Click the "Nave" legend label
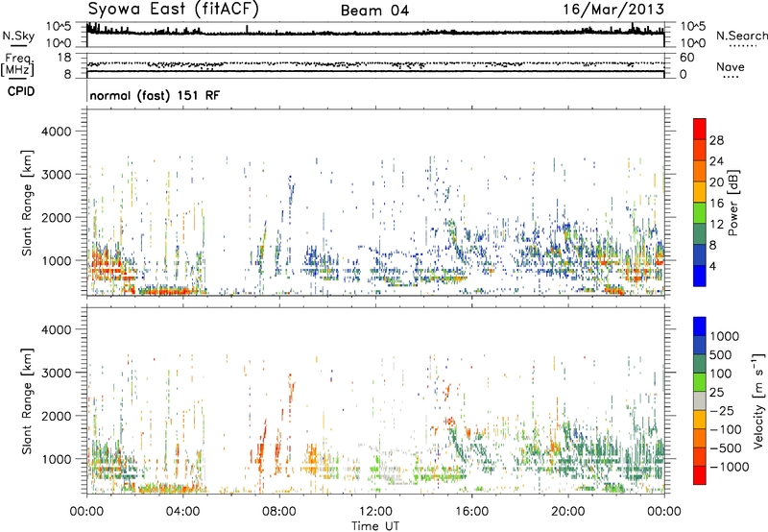 tap(731, 66)
